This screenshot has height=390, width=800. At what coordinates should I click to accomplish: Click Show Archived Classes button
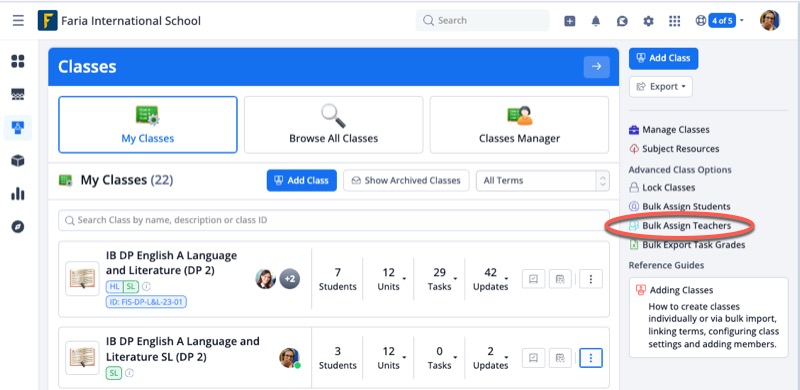point(406,180)
